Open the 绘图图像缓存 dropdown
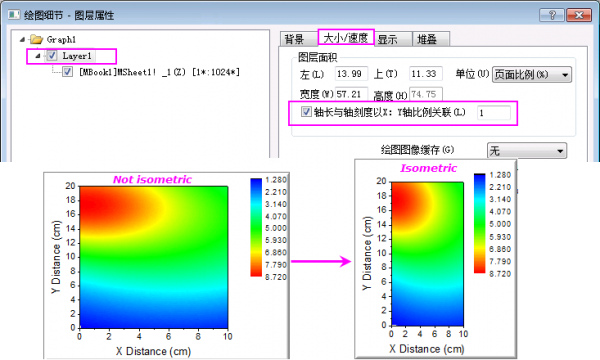 [527, 151]
